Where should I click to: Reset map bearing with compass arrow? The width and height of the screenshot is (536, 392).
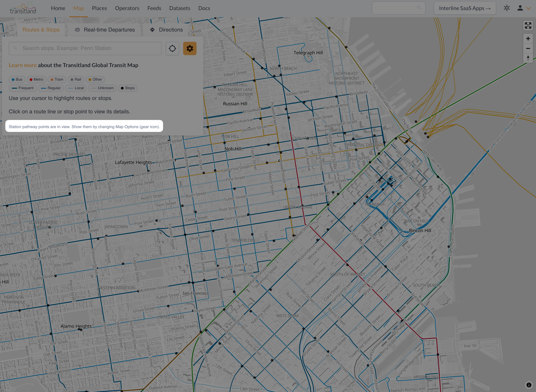point(528,58)
